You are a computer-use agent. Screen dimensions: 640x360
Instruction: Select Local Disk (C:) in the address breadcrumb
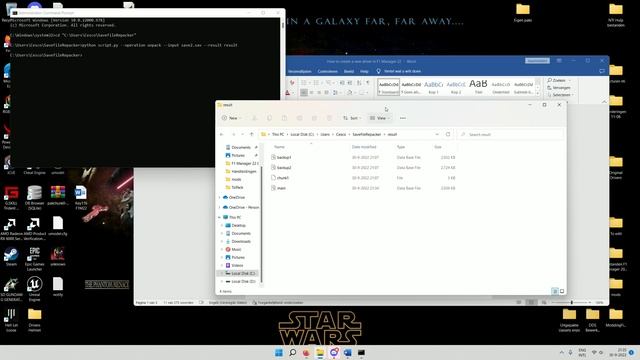pyautogui.click(x=302, y=134)
